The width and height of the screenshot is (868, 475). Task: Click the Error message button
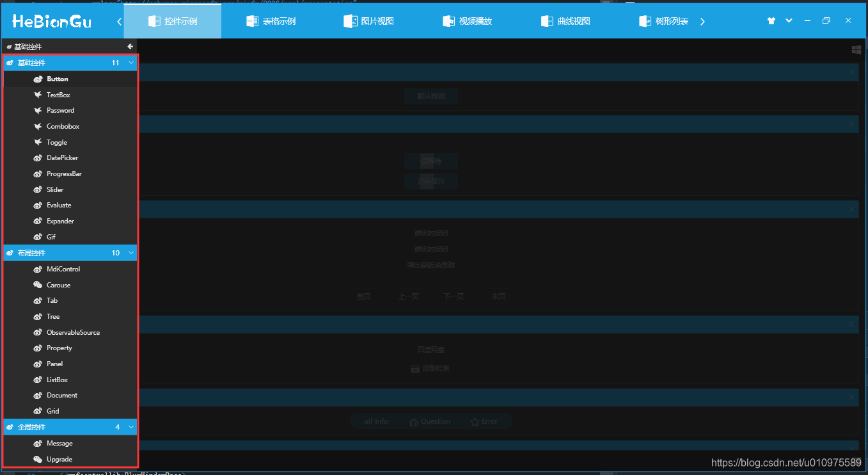[484, 421]
